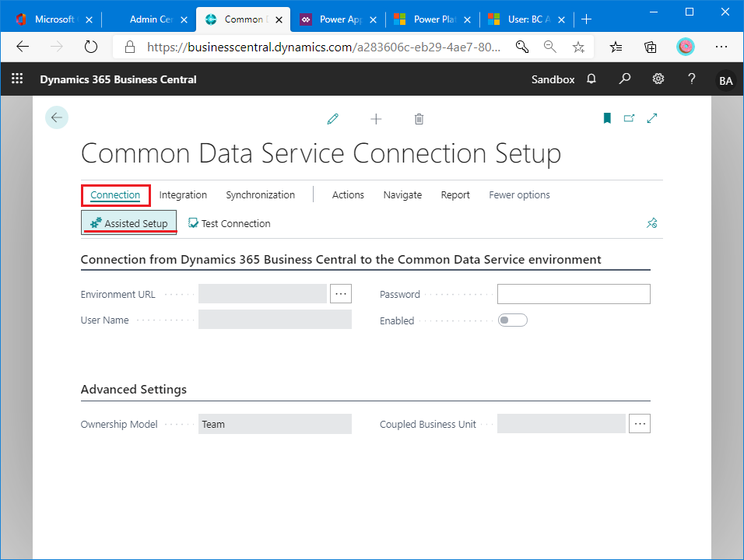Image resolution: width=744 pixels, height=560 pixels.
Task: Click the Advanced Settings section heading
Action: (134, 390)
